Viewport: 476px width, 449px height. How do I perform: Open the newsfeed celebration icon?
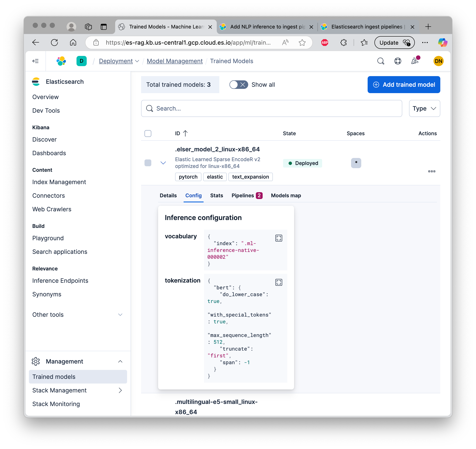click(x=415, y=61)
